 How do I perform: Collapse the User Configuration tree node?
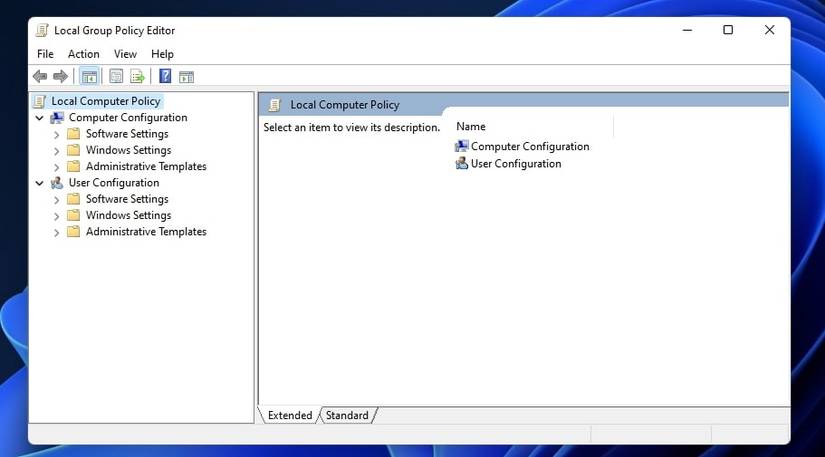[39, 183]
